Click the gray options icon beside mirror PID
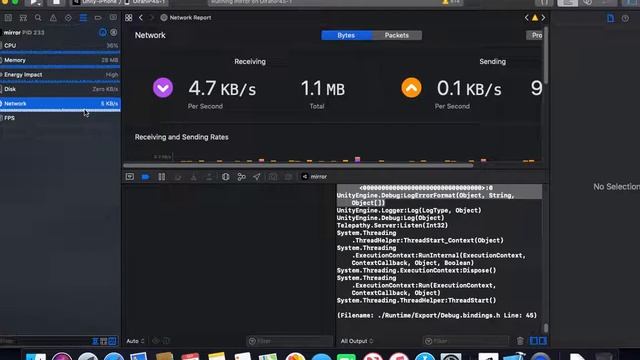Screen dimensions: 640x360 tap(114, 33)
